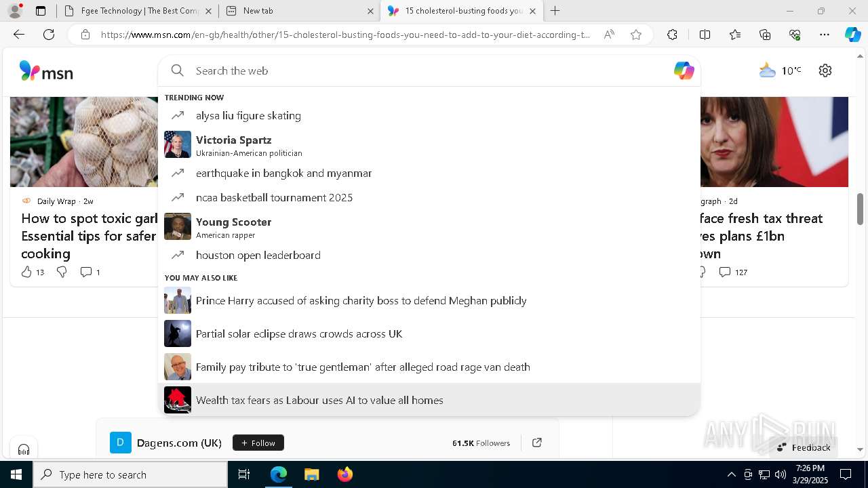This screenshot has width=868, height=488.
Task: Open the tab actions menu icon
Action: (x=41, y=11)
